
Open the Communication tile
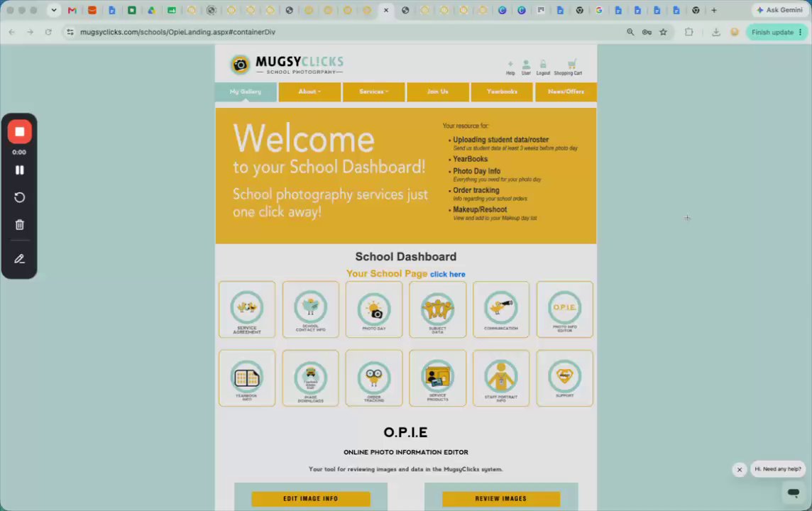(501, 309)
